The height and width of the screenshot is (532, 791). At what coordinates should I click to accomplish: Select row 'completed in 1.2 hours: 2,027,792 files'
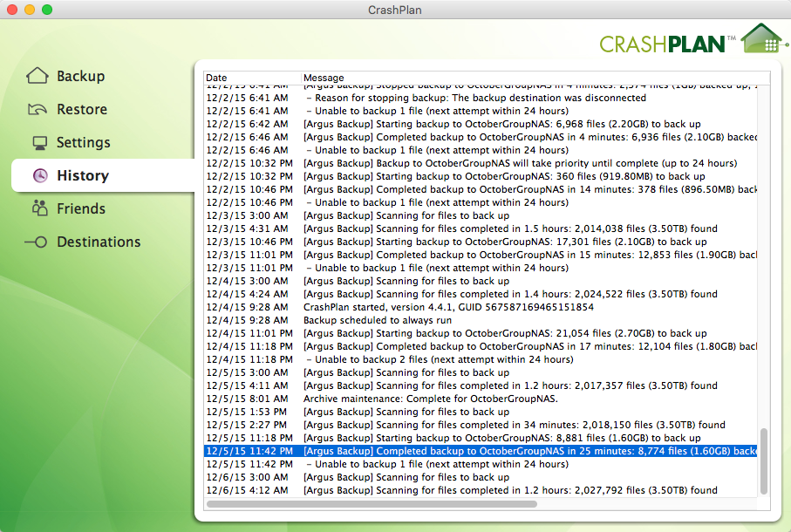click(x=481, y=491)
